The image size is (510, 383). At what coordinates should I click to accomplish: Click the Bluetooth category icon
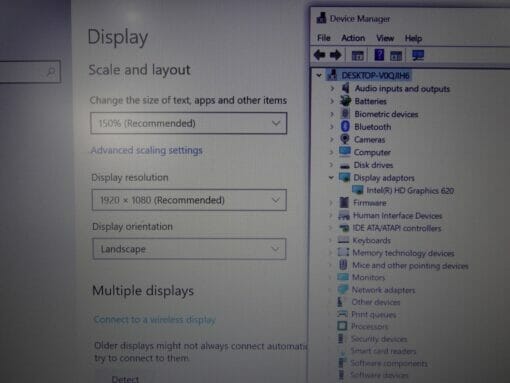[x=345, y=126]
